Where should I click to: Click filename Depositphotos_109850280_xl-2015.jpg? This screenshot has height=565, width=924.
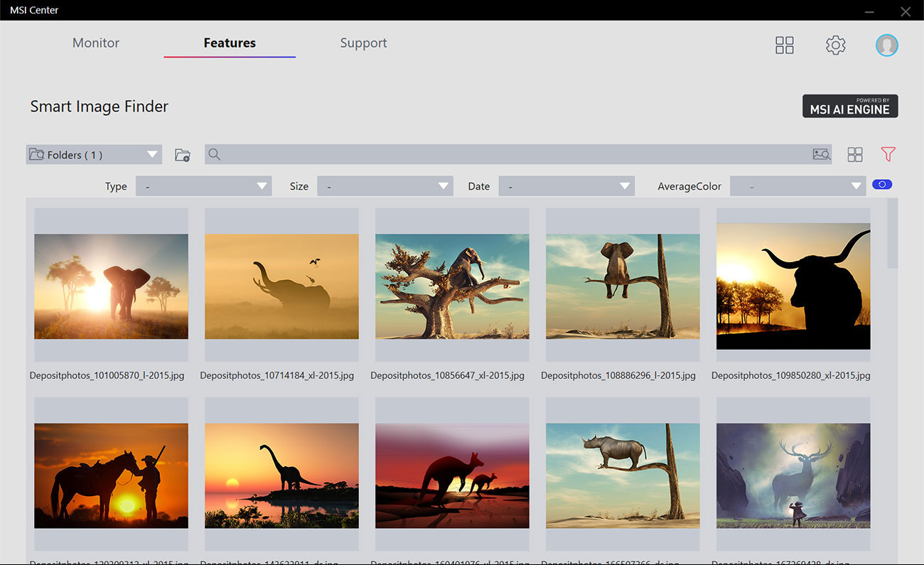791,375
